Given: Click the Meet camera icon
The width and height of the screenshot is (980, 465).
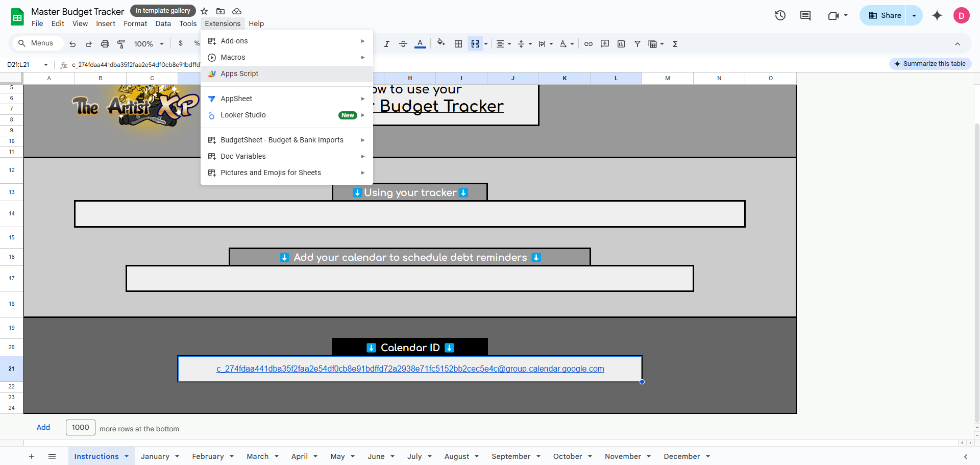Looking at the screenshot, I should click(x=834, y=15).
